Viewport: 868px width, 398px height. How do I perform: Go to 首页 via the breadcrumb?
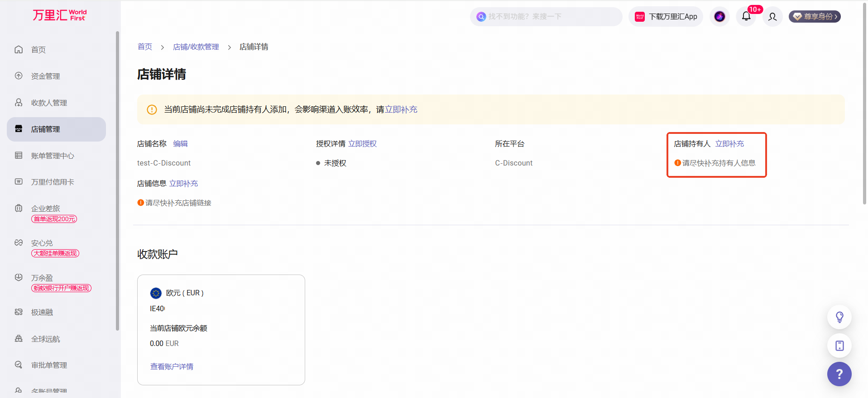pyautogui.click(x=145, y=47)
